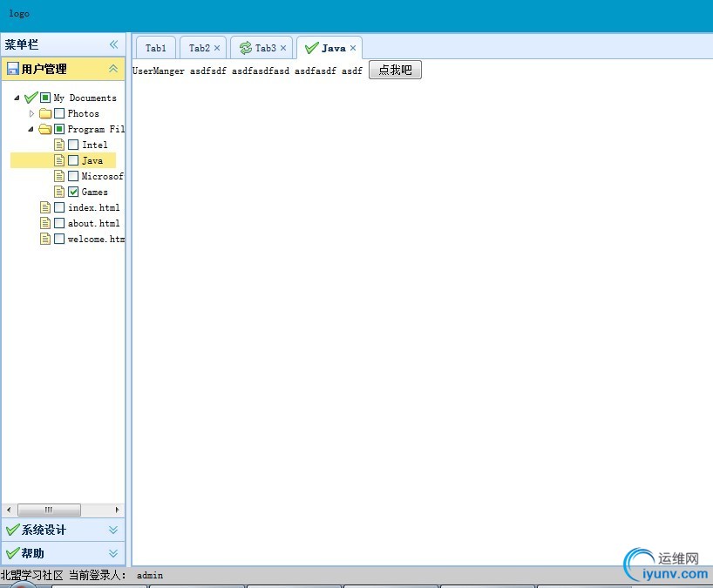The image size is (713, 588).
Task: Toggle the Program Files checkbox
Action: pos(59,129)
